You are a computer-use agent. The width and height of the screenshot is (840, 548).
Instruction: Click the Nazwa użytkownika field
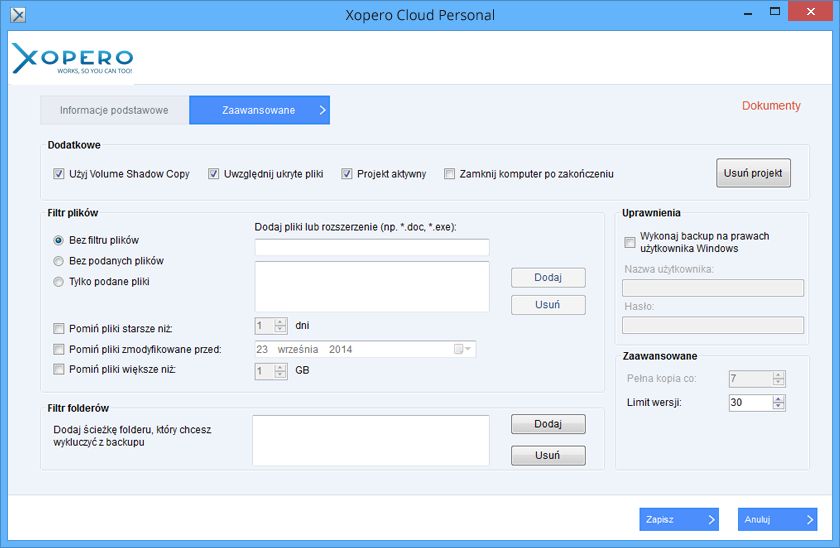click(x=713, y=288)
